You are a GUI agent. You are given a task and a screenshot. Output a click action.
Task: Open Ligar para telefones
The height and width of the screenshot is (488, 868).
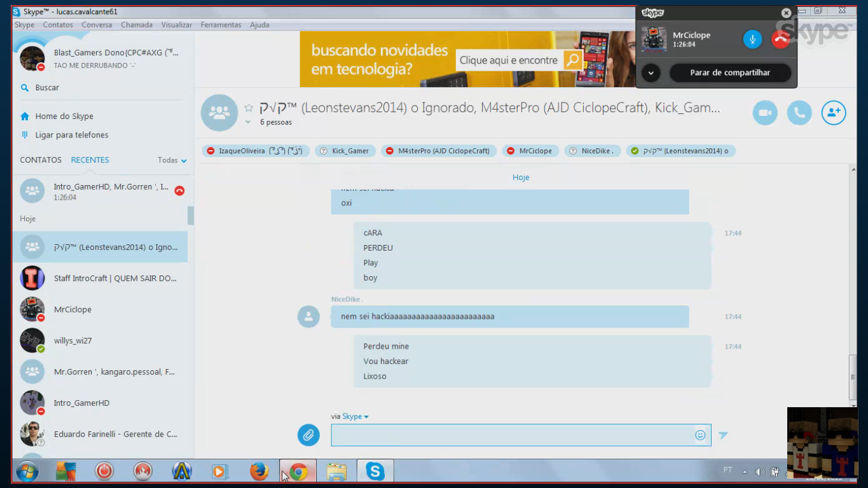72,135
